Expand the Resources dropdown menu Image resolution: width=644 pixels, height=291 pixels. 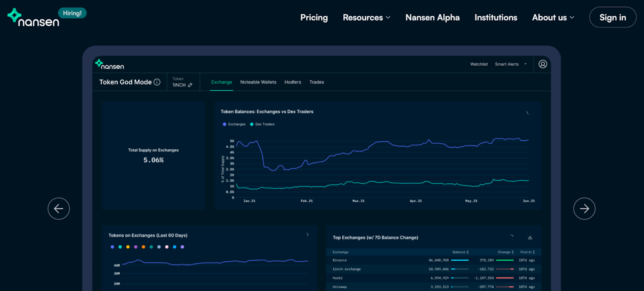pos(366,17)
